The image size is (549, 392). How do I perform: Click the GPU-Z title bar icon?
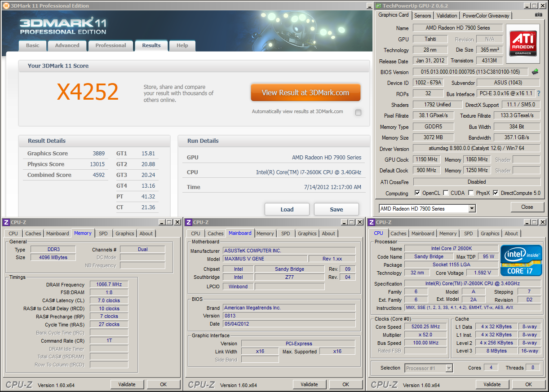378,6
